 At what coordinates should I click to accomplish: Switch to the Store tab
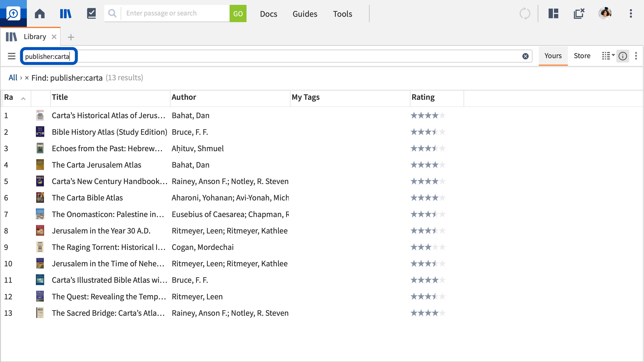pos(582,56)
